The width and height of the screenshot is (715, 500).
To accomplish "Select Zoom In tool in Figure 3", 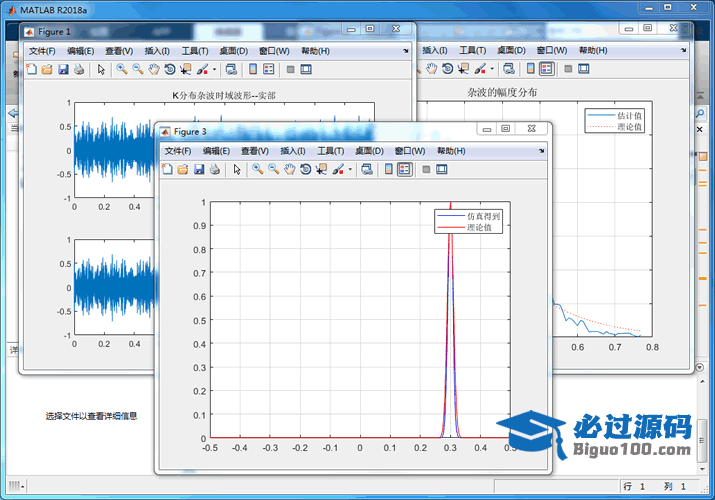I will pyautogui.click(x=257, y=170).
